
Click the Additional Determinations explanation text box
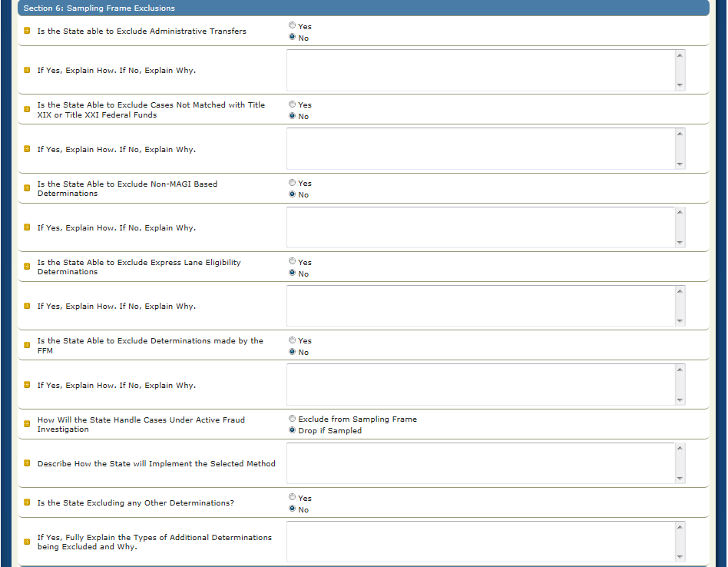481,542
